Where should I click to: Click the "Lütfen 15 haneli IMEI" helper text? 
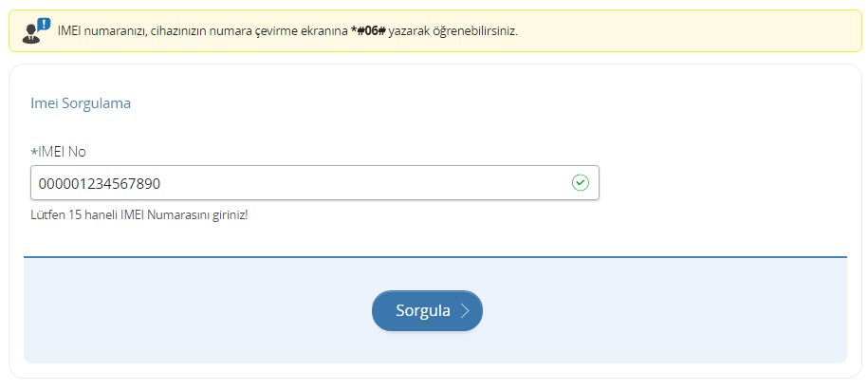[x=139, y=214]
